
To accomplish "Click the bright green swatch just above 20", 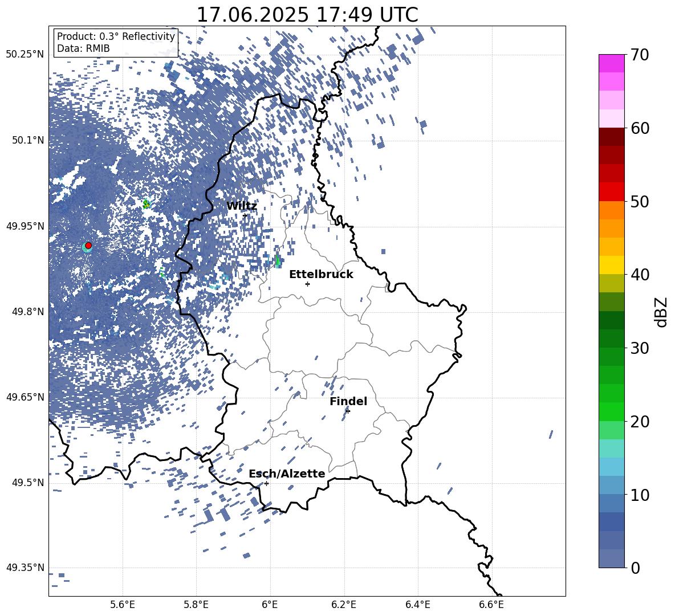I will pos(611,411).
